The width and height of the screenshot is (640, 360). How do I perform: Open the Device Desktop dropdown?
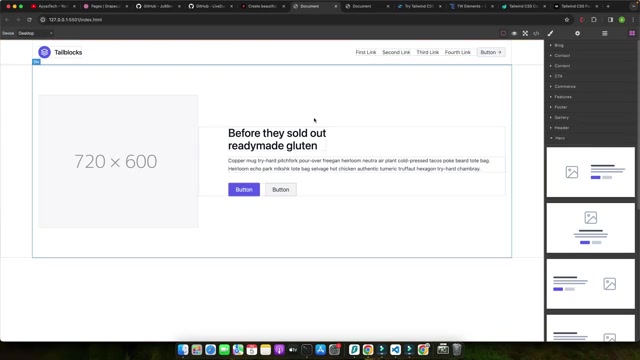click(35, 33)
